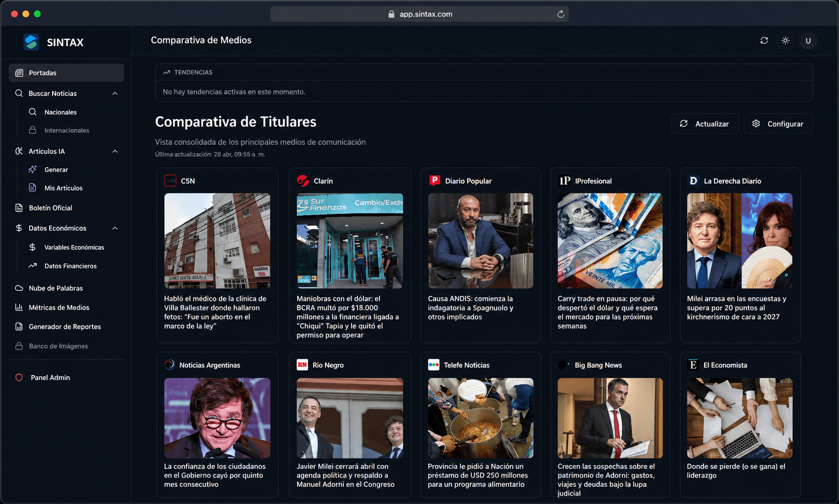Click the Datos Económicos dollar icon
The height and width of the screenshot is (504, 839).
point(19,228)
